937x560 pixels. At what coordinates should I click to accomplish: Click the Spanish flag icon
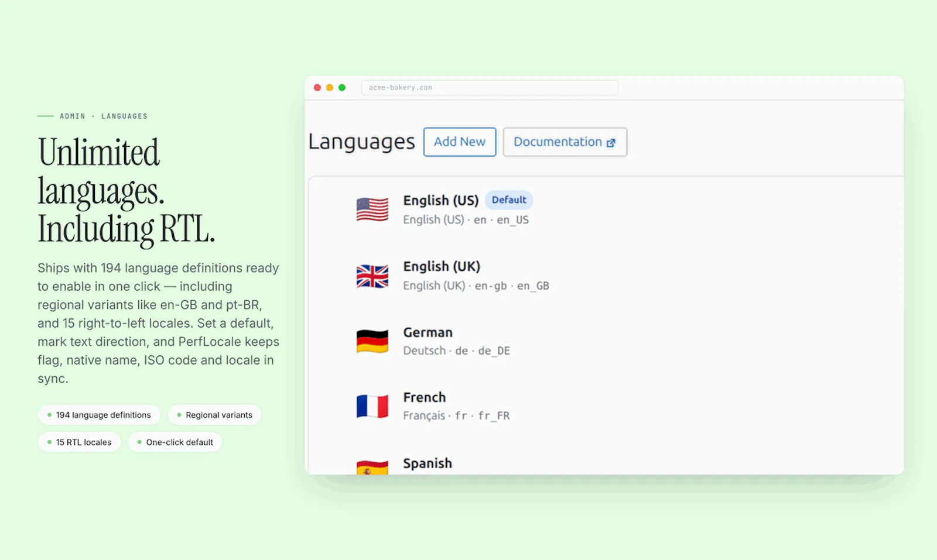(372, 468)
